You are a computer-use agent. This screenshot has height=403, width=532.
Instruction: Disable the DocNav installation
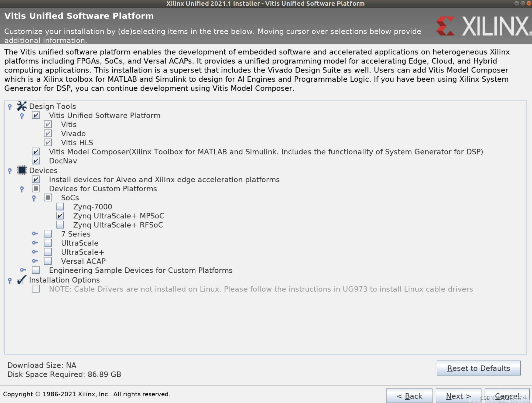point(36,161)
